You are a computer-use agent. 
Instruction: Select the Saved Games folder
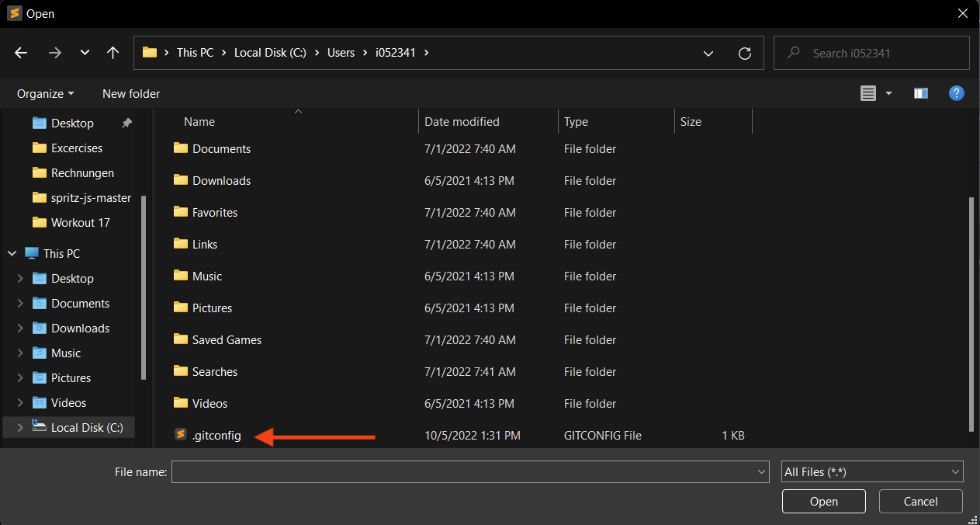[x=227, y=340]
